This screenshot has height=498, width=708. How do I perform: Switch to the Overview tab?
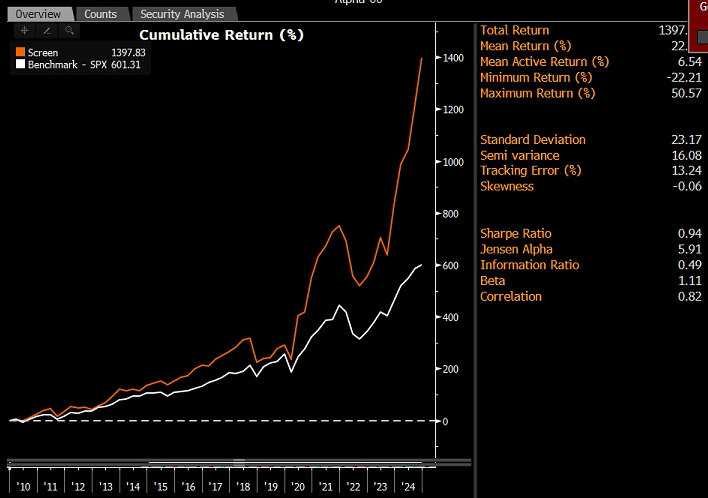click(x=39, y=14)
